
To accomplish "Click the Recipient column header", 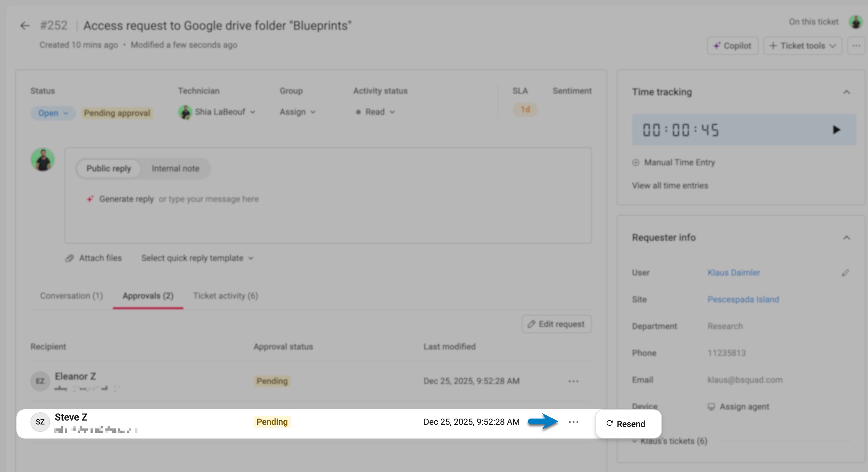I will [48, 347].
